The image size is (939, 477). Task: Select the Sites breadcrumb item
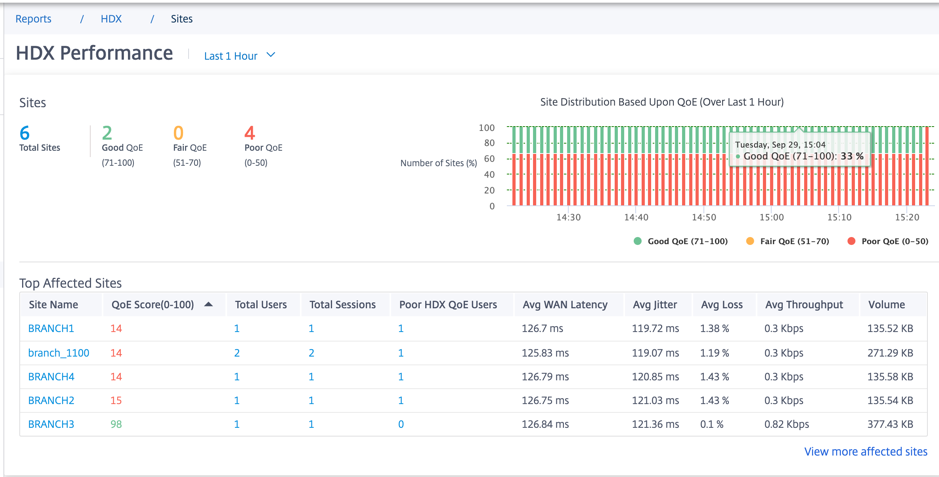[181, 19]
